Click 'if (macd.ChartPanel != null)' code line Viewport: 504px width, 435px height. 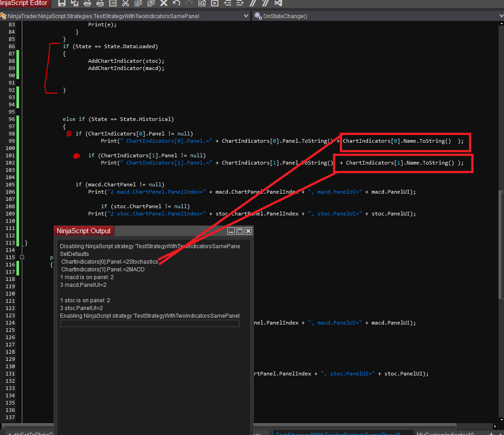(120, 185)
